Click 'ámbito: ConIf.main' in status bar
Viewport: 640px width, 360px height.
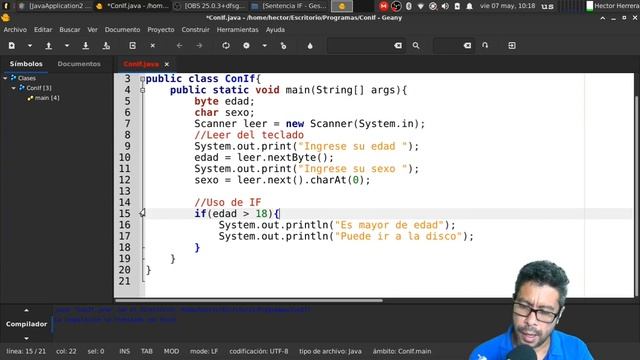[x=402, y=351]
